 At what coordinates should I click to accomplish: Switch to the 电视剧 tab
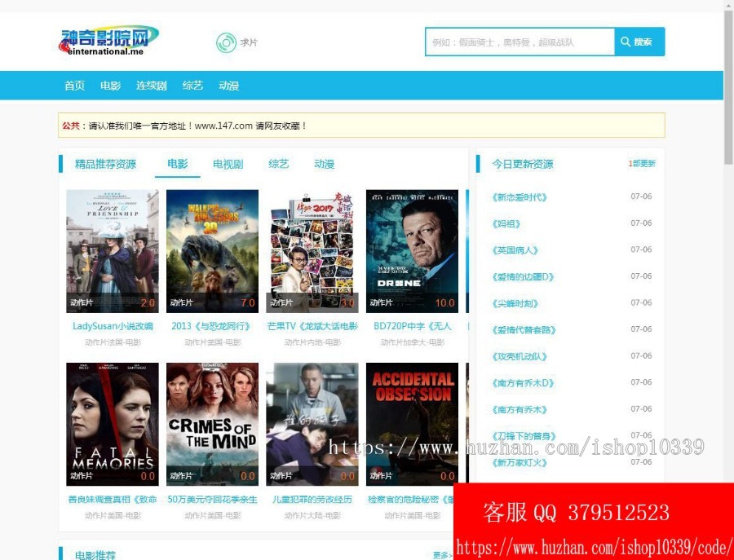[228, 164]
